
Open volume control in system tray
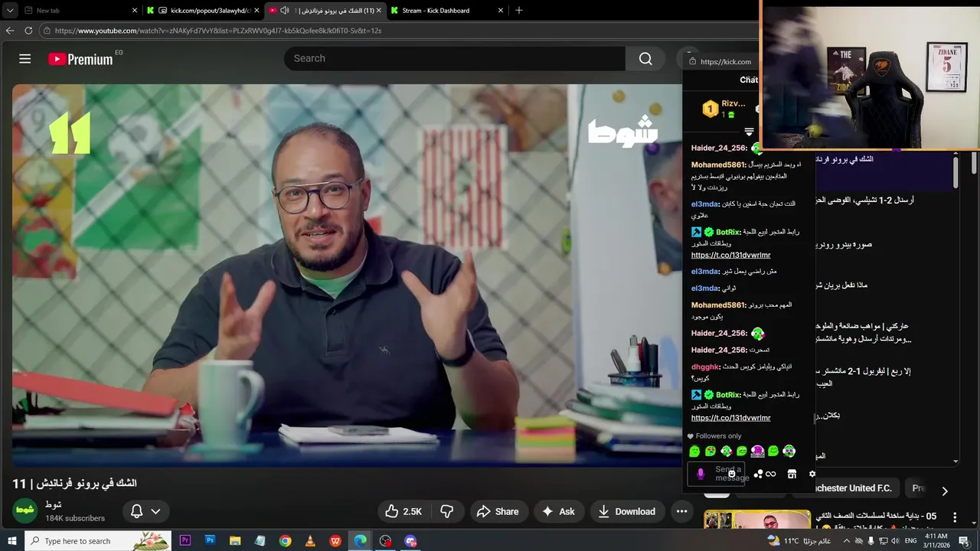click(896, 541)
